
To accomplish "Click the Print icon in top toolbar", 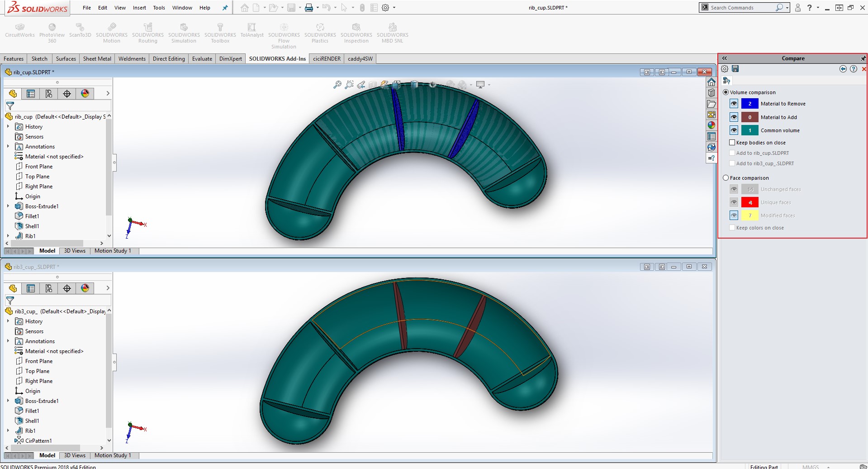I will [x=309, y=8].
